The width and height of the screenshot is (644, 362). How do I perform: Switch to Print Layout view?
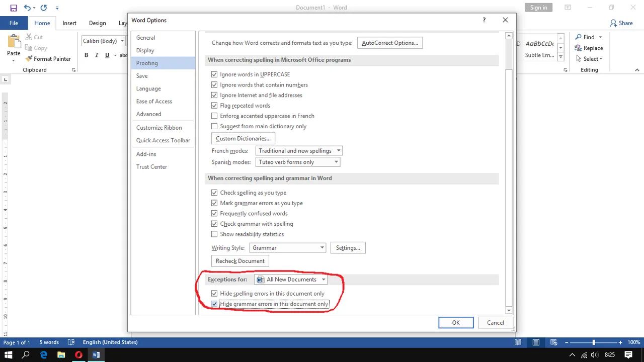(536, 342)
